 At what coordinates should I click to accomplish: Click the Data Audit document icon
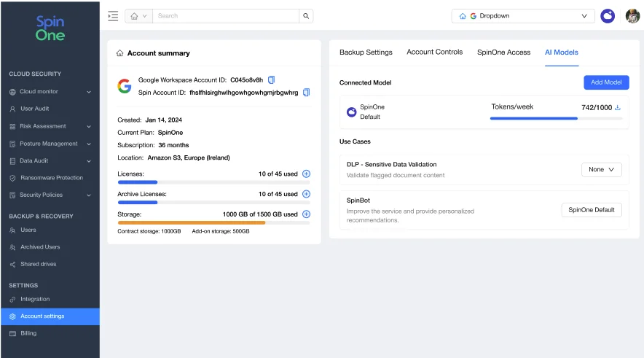12,160
